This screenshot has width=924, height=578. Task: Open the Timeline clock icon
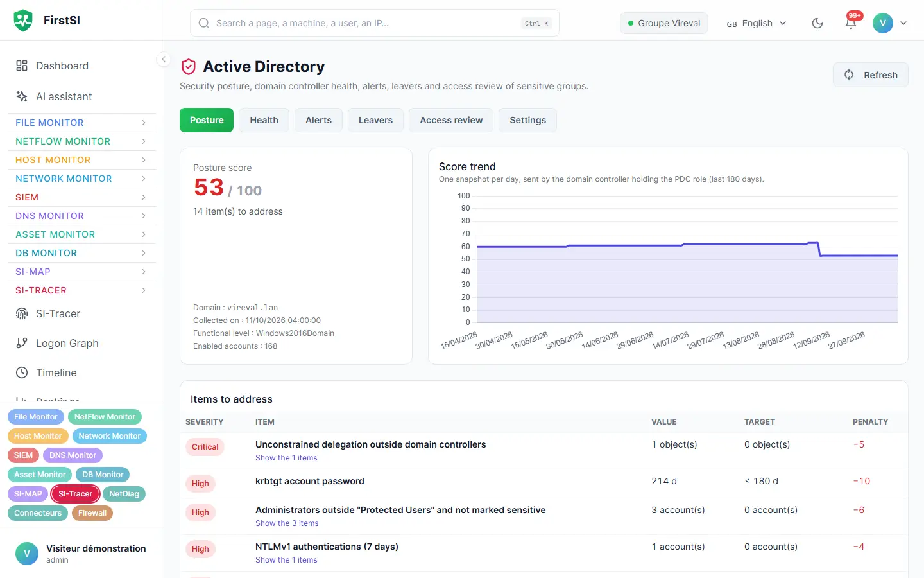tap(22, 372)
